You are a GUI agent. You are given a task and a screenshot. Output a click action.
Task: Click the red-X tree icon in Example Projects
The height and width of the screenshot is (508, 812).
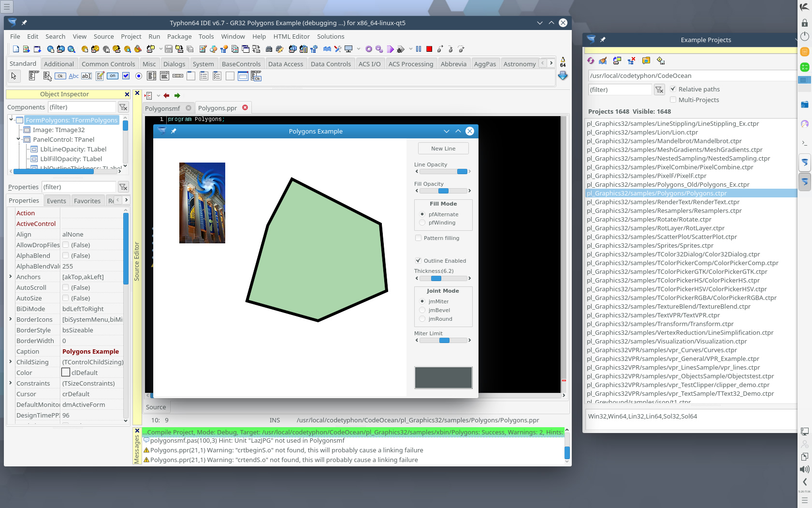click(x=631, y=60)
